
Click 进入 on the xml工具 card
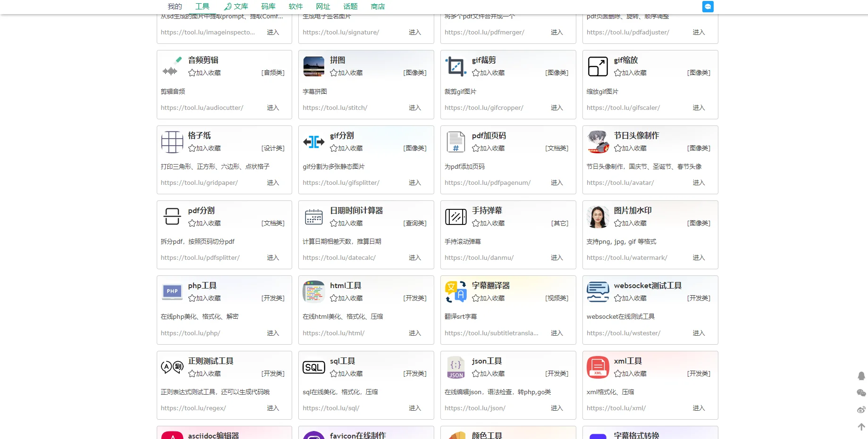(x=699, y=408)
